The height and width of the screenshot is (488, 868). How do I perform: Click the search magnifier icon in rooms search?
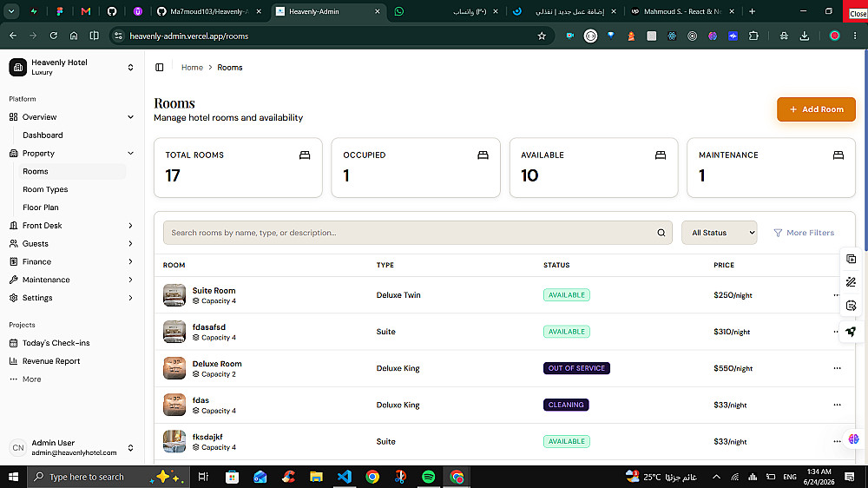point(661,233)
